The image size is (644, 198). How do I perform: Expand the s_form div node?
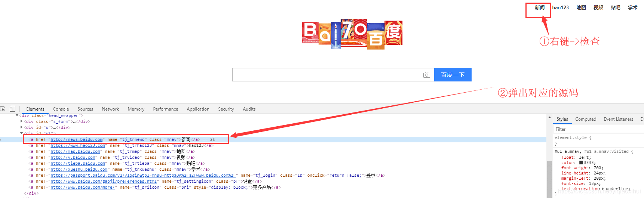pyautogui.click(x=21, y=121)
